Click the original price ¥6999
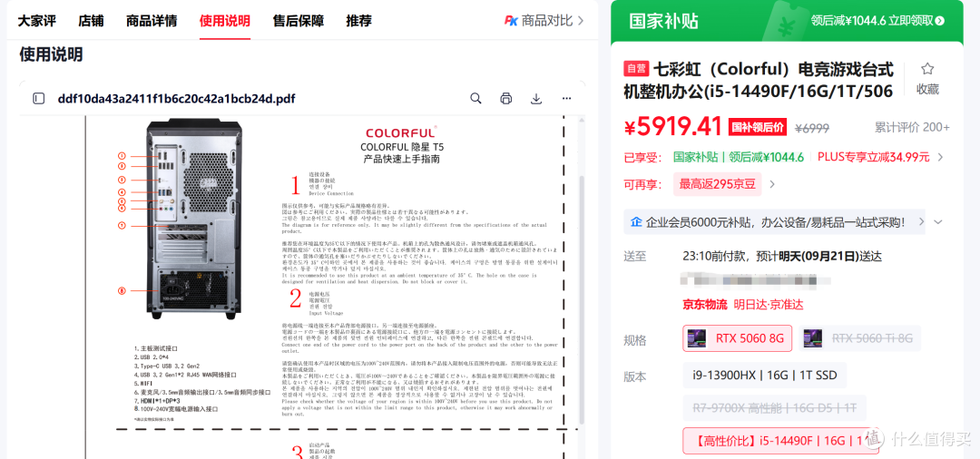The height and width of the screenshot is (459, 980). [x=812, y=128]
